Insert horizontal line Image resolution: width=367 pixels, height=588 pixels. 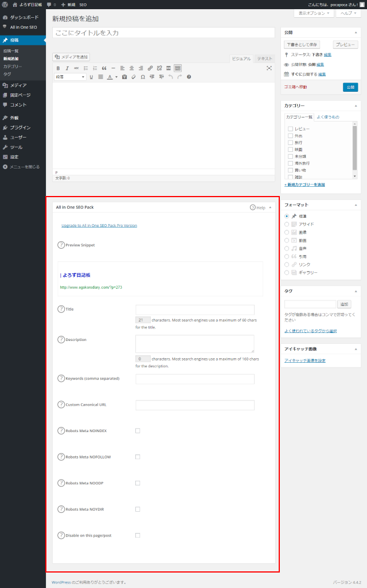(x=114, y=68)
